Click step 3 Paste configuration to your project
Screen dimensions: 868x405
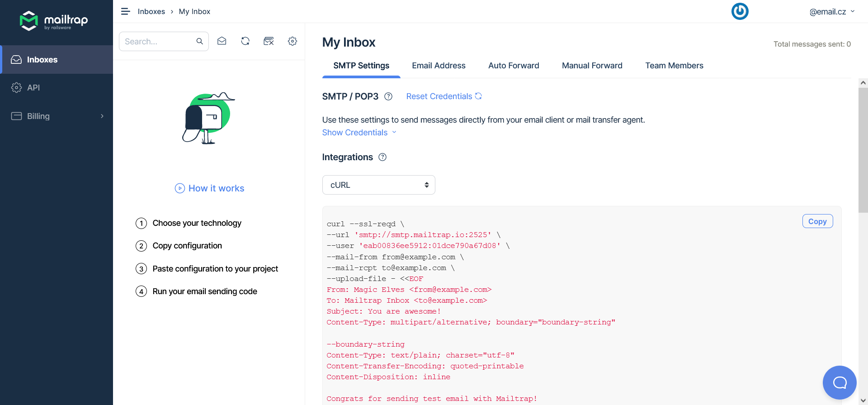(207, 269)
